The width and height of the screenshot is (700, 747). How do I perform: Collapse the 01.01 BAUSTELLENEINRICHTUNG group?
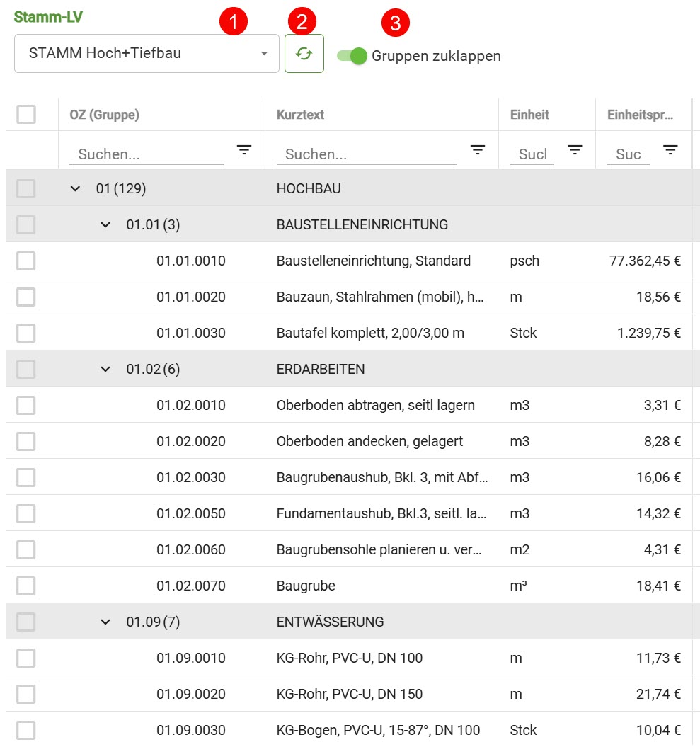point(105,224)
